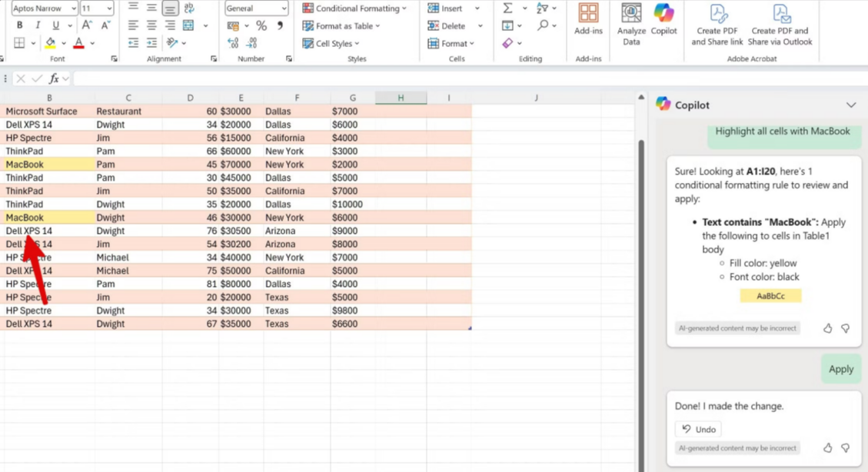Increase indent in the Alignment group

click(151, 42)
